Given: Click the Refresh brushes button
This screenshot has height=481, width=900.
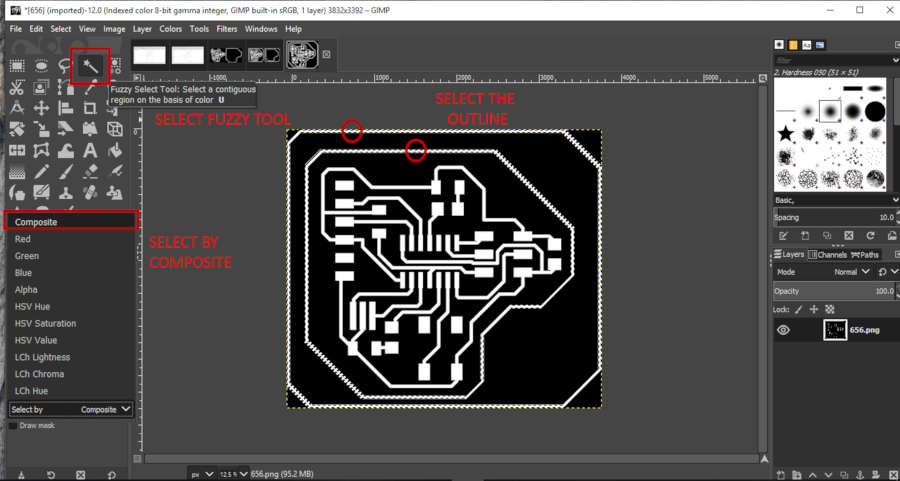Looking at the screenshot, I should [870, 236].
